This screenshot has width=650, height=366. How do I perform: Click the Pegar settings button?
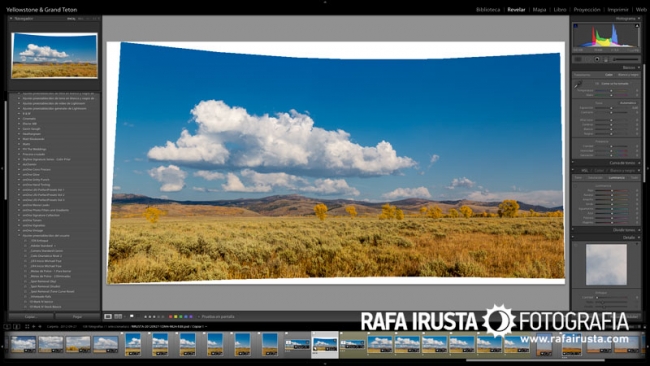coord(78,317)
